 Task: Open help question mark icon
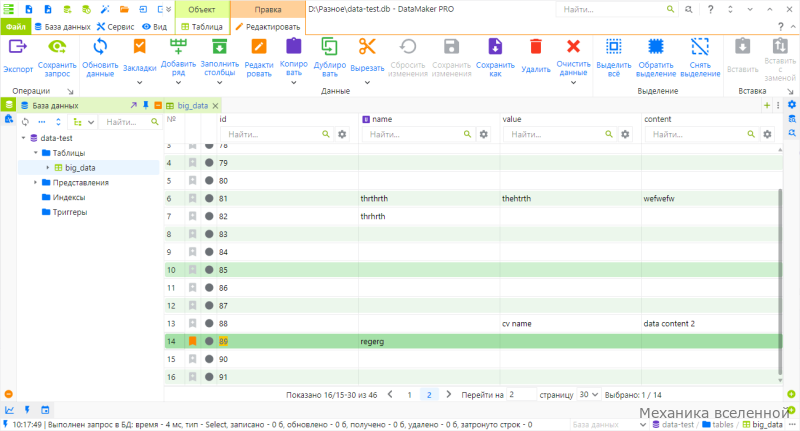click(710, 9)
